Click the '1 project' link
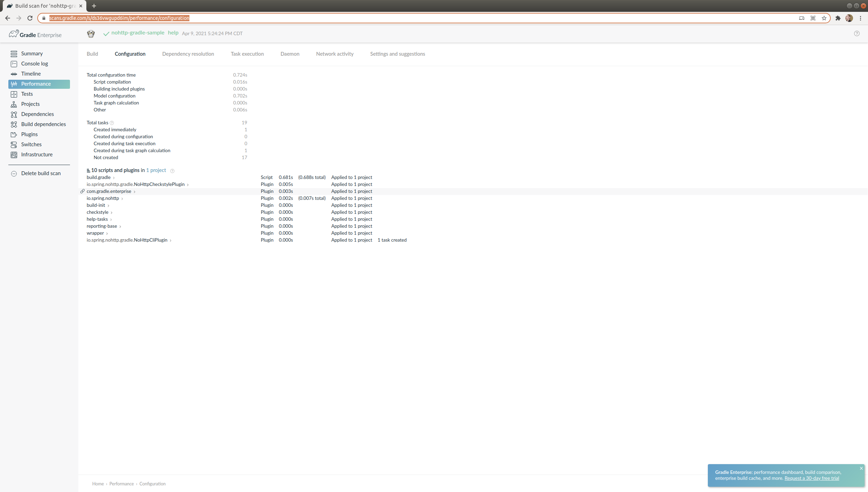The width and height of the screenshot is (868, 492). 156,170
